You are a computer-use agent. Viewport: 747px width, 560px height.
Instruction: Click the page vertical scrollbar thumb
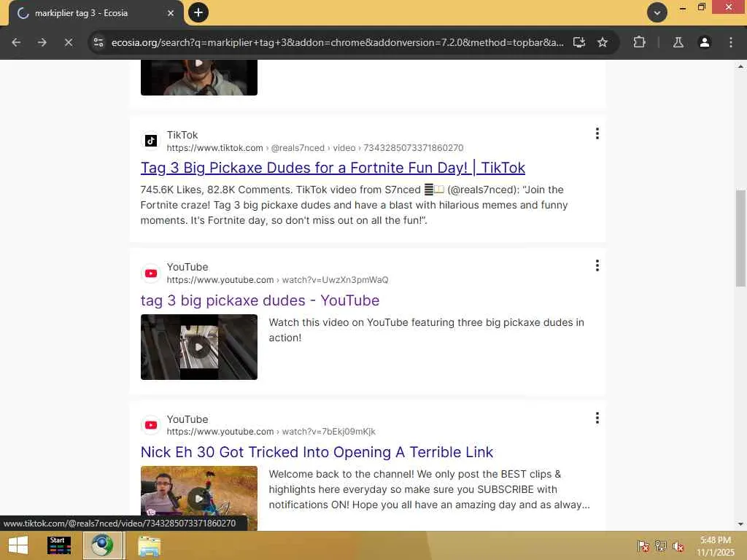point(740,238)
